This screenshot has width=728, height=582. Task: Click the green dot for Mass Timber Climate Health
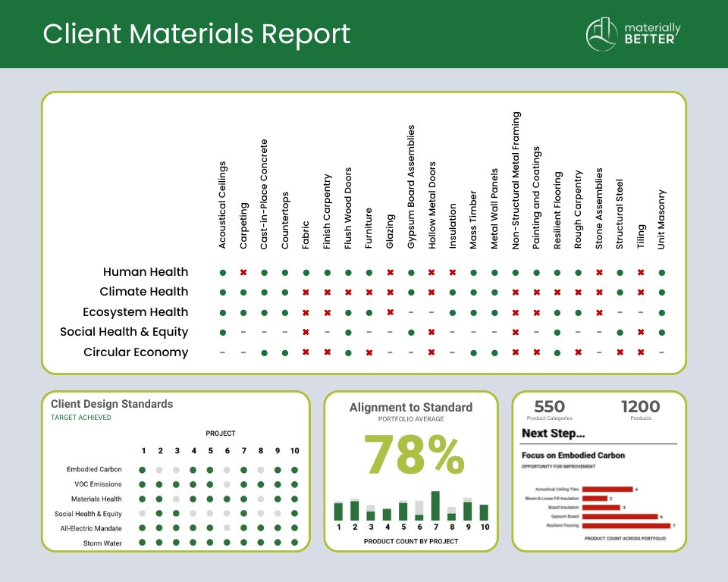coord(472,291)
